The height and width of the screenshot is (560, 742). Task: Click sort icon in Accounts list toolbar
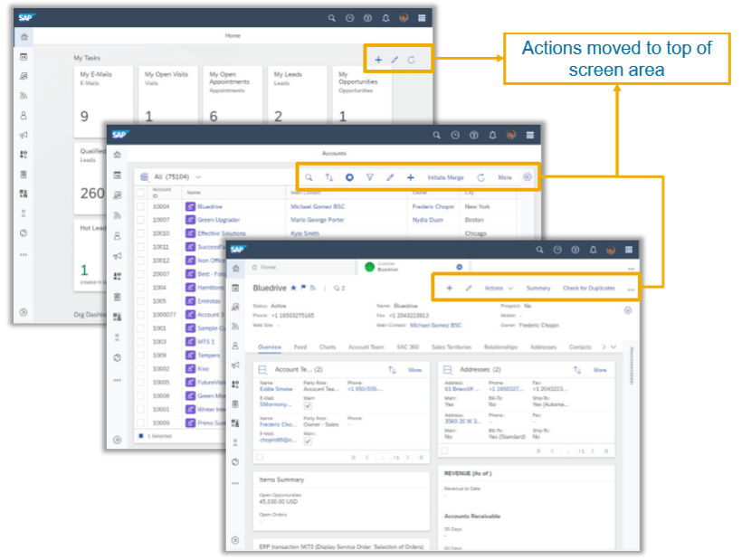[328, 177]
